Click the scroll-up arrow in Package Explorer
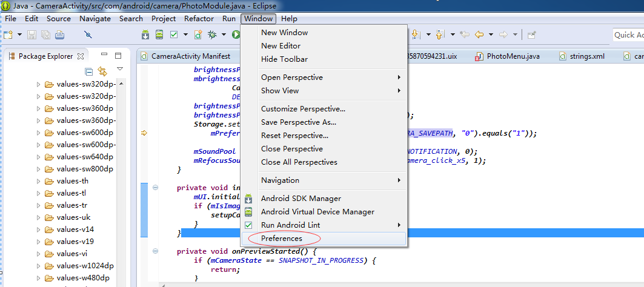This screenshot has width=644, height=287. [x=122, y=84]
